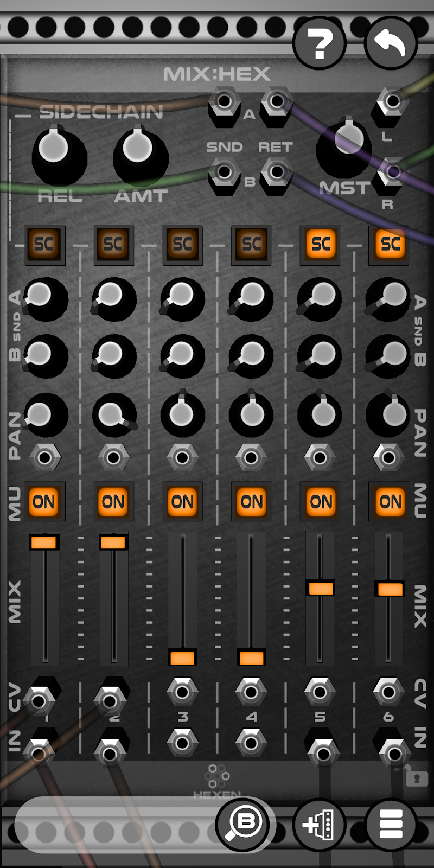Click the left master output jack
Screen dimensions: 434x868
pos(392,101)
